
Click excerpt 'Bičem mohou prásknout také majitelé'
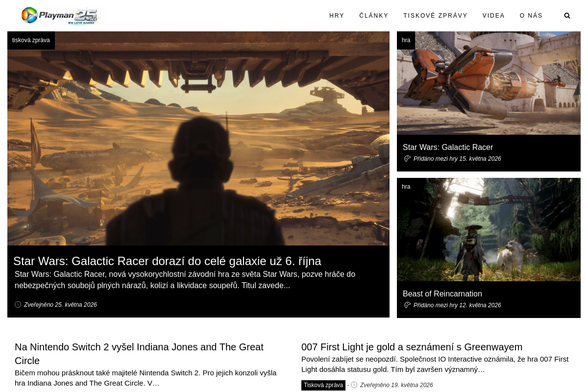pos(146,378)
